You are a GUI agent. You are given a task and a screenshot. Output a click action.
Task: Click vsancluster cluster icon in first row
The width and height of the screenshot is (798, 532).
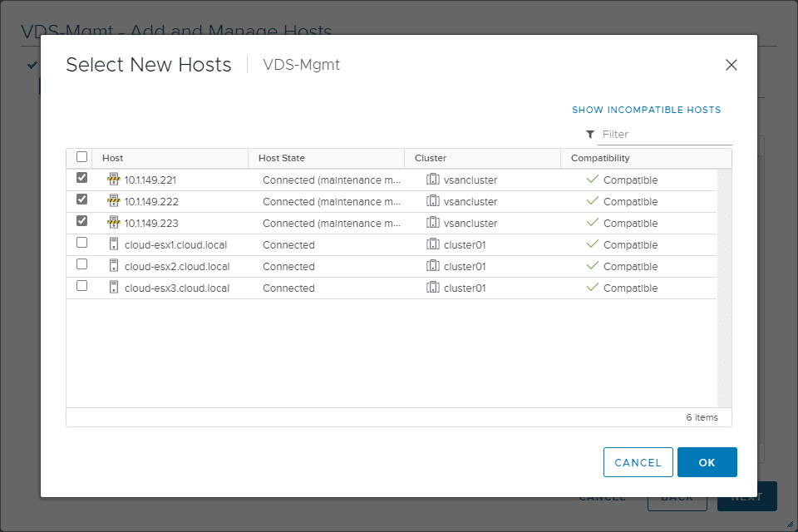[432, 180]
